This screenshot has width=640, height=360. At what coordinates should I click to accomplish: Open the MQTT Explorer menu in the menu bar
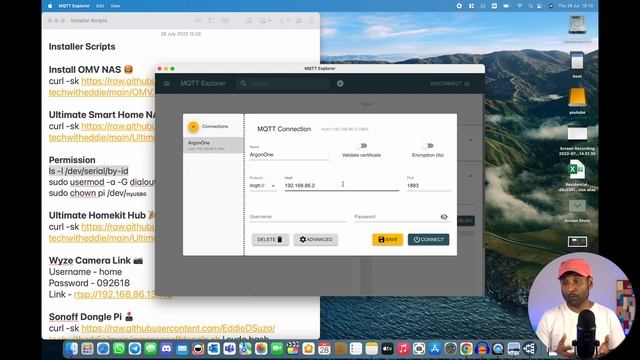pyautogui.click(x=74, y=6)
